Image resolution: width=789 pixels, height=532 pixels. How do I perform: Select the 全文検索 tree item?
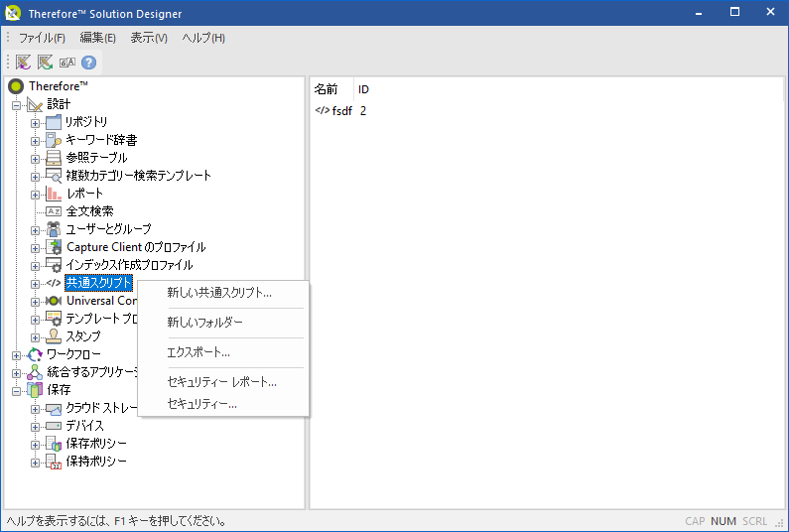coord(89,211)
